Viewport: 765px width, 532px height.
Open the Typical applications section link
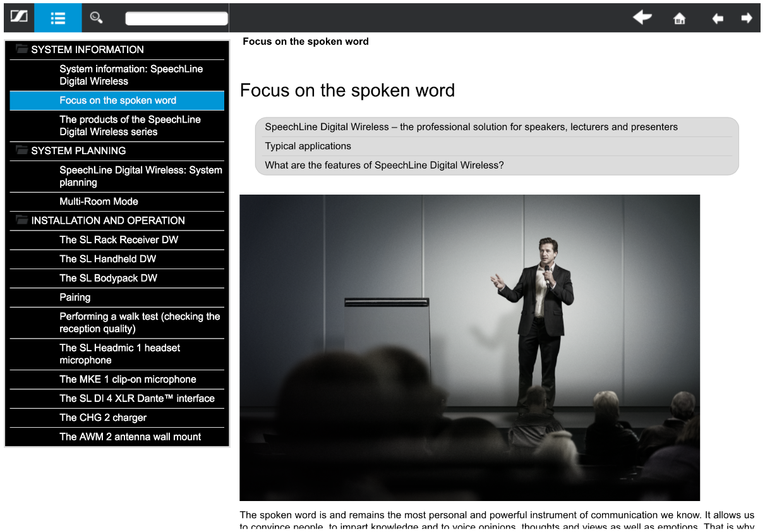tap(308, 146)
